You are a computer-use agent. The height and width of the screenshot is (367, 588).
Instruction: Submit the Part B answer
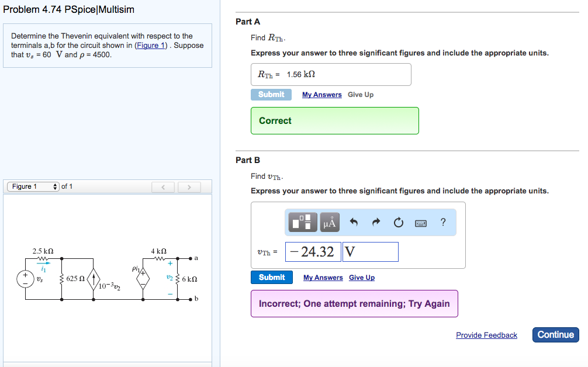pyautogui.click(x=271, y=277)
